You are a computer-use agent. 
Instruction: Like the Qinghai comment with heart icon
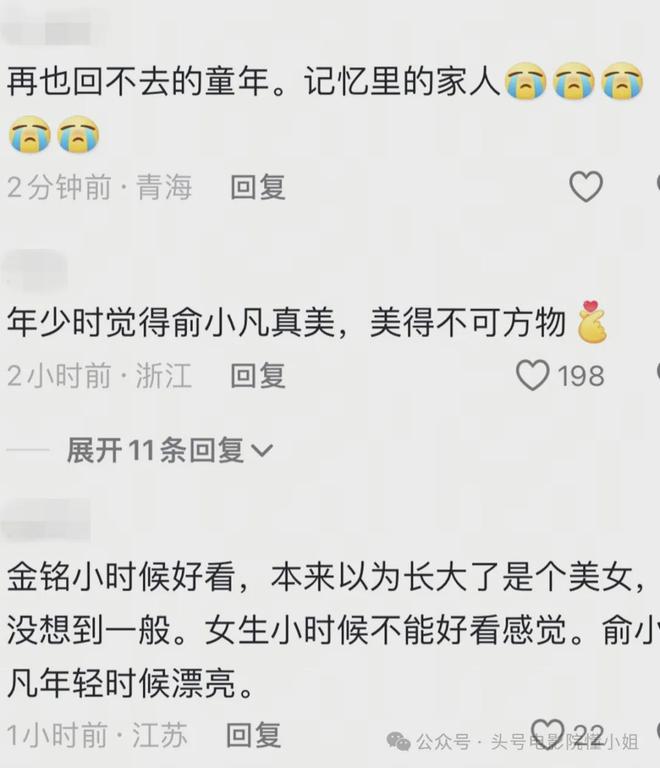[586, 187]
